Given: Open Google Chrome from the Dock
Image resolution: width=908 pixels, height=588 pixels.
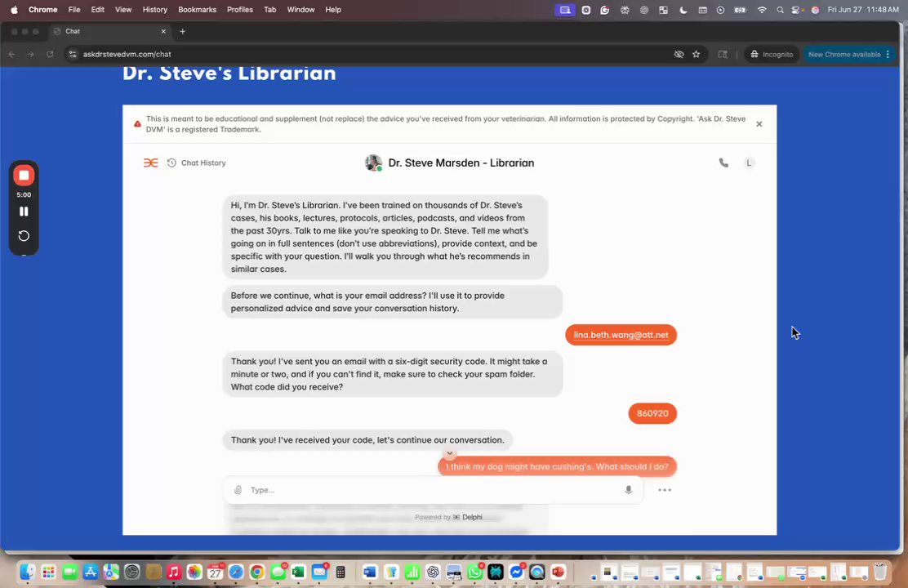Looking at the screenshot, I should pos(257,572).
